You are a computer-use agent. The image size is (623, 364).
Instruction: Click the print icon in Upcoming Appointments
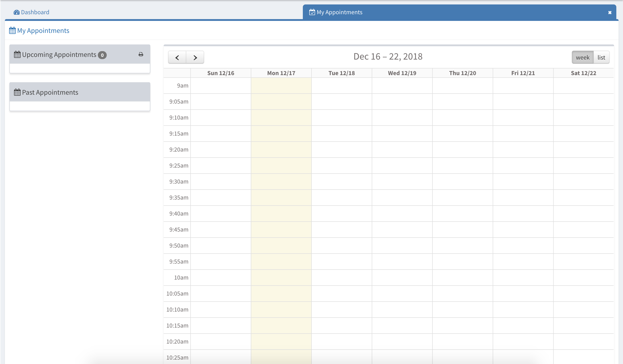tap(141, 54)
